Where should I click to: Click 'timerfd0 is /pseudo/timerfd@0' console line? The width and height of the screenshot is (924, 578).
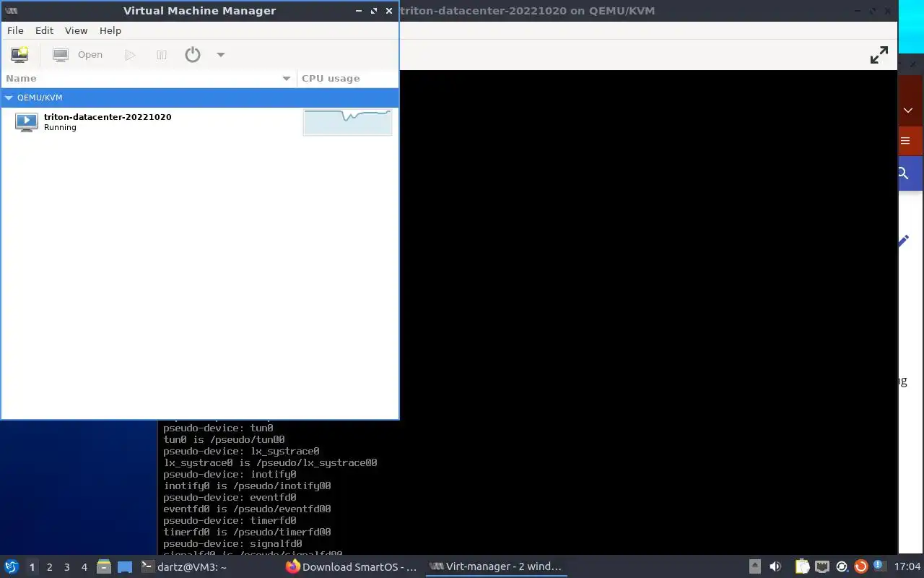247,532
